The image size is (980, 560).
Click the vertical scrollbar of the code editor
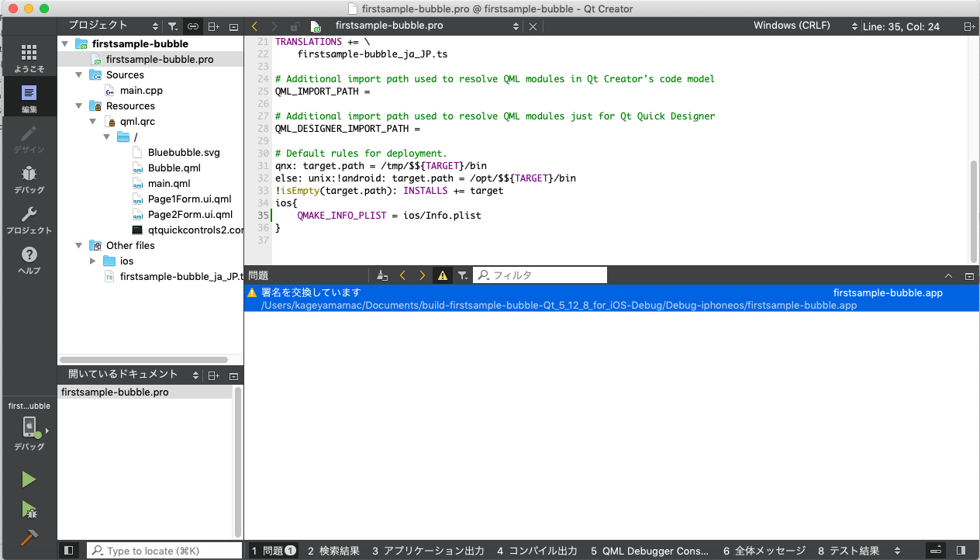(x=974, y=211)
